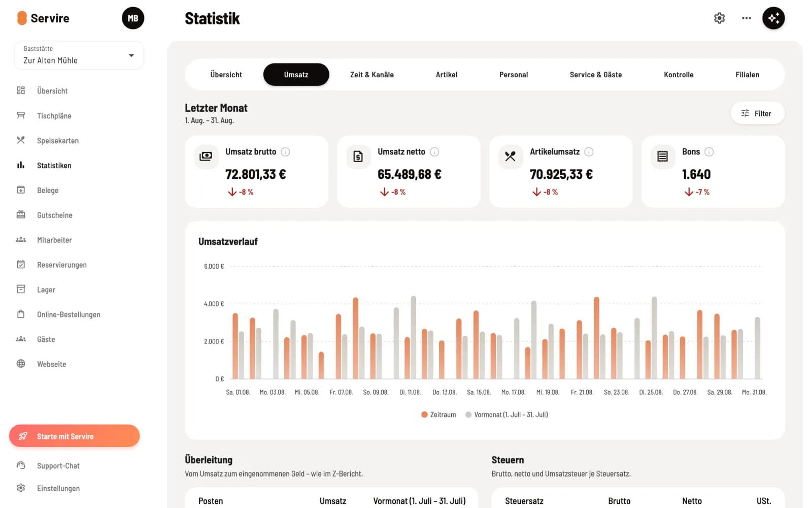This screenshot has height=508, width=812.
Task: Toggle the Zeitraum legend series
Action: (438, 415)
